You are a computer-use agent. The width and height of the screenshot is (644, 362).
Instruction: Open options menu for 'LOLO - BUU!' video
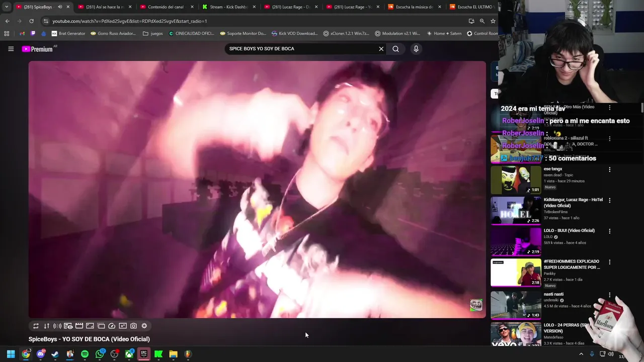(x=609, y=231)
